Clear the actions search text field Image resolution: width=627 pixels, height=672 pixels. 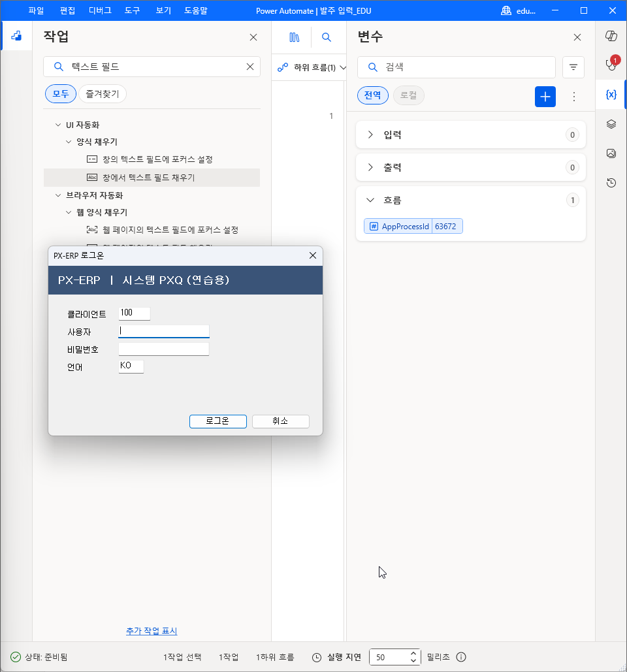pos(250,67)
